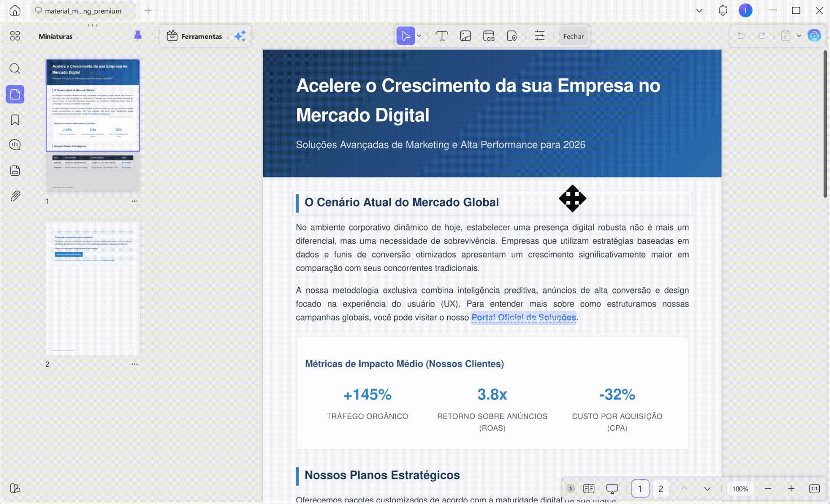Open the thumbnails grid icon in sidebar
Screen dimensions: 830x504
[x=15, y=36]
